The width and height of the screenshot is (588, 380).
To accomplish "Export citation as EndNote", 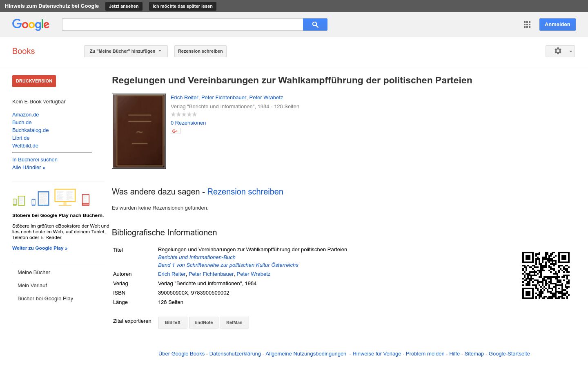I will tap(203, 322).
